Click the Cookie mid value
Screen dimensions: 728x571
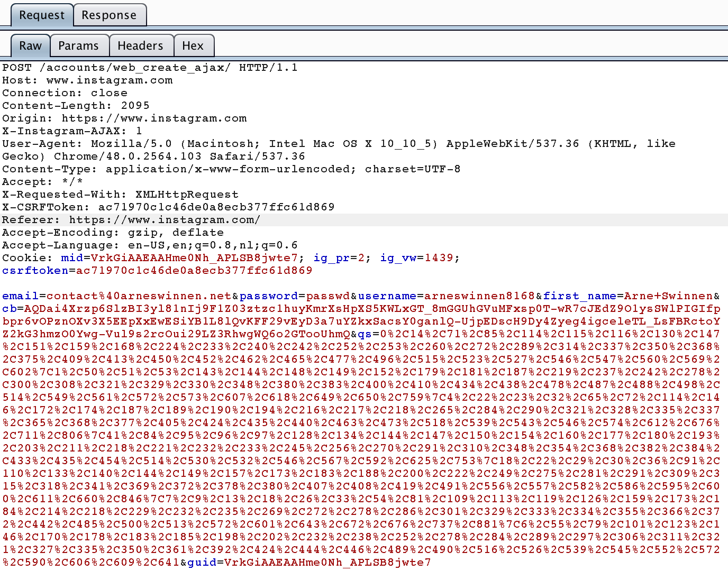194,258
